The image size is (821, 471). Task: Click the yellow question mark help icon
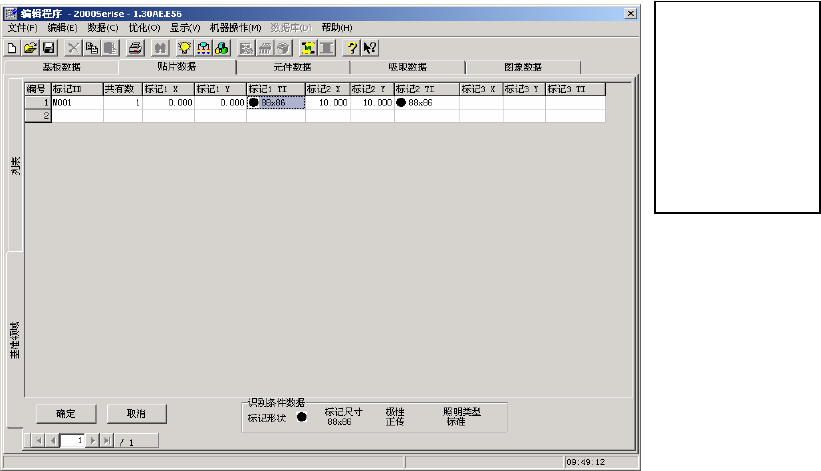(x=352, y=47)
